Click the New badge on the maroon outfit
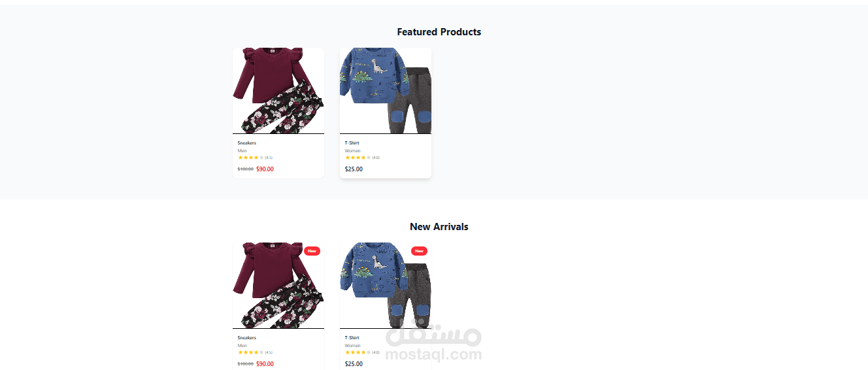Image resolution: width=868 pixels, height=370 pixels. pyautogui.click(x=312, y=251)
